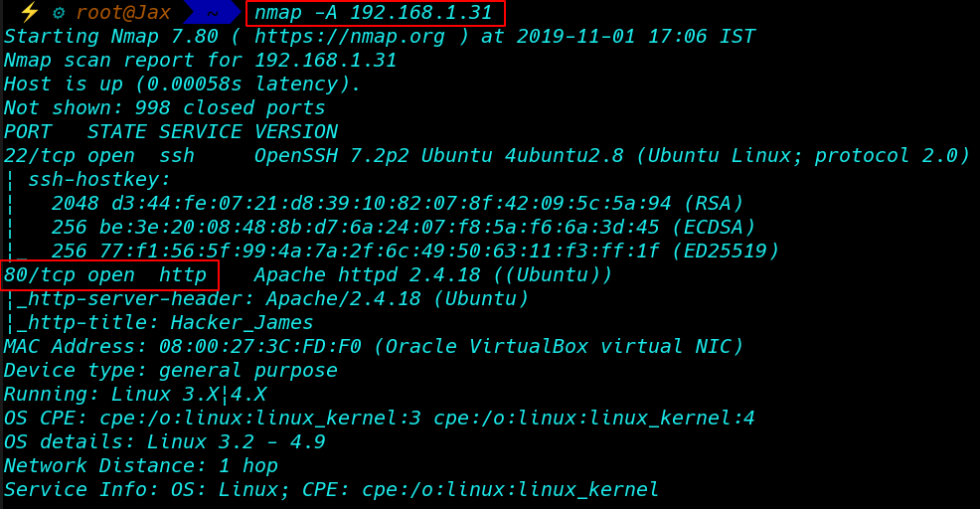Click the ssh-hostkey label

[98, 180]
